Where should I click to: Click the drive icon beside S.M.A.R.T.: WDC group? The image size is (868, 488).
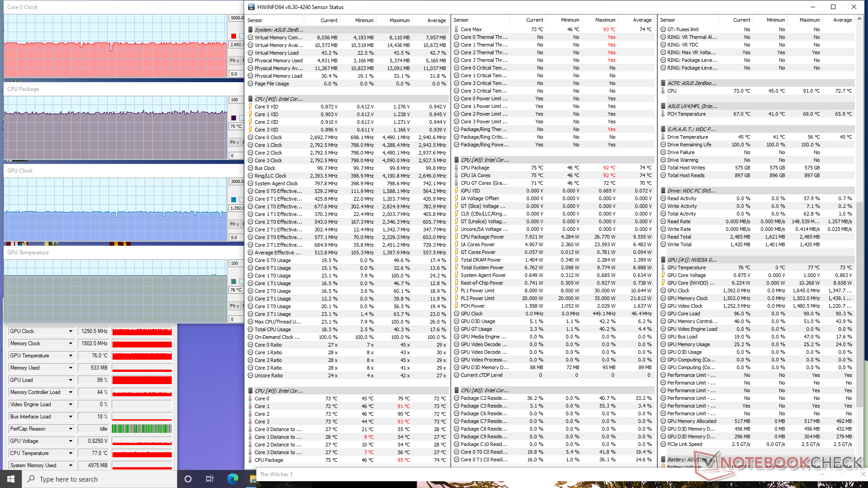pos(663,129)
